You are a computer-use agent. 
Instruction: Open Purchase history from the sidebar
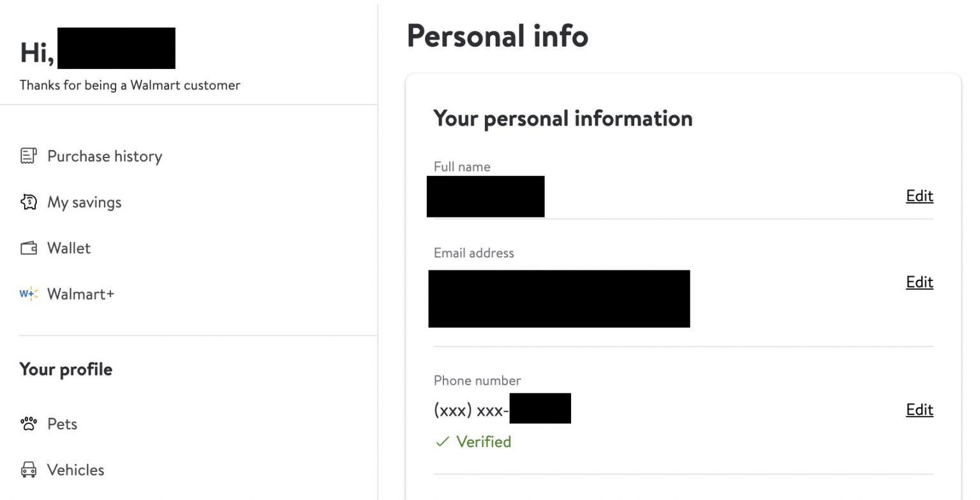(105, 156)
